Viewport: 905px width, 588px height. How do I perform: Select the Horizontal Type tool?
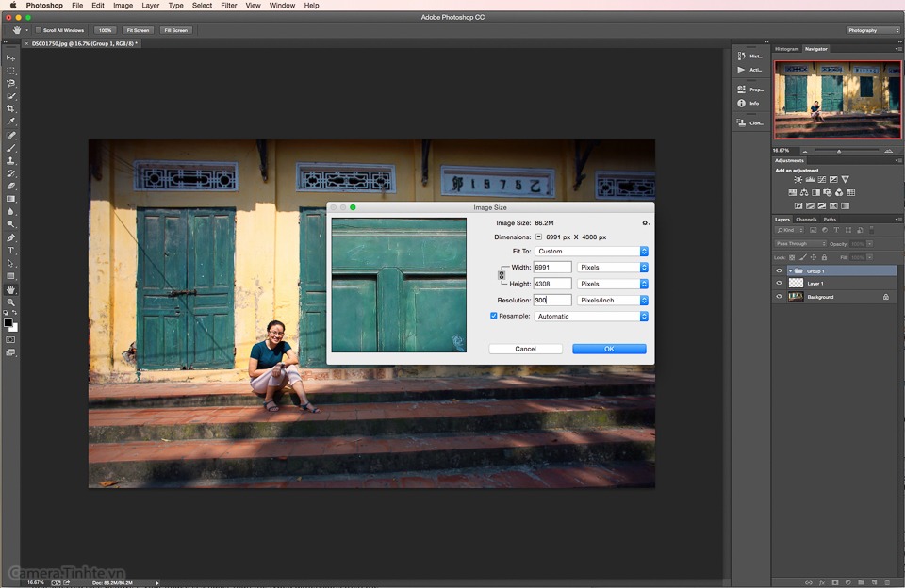point(11,251)
